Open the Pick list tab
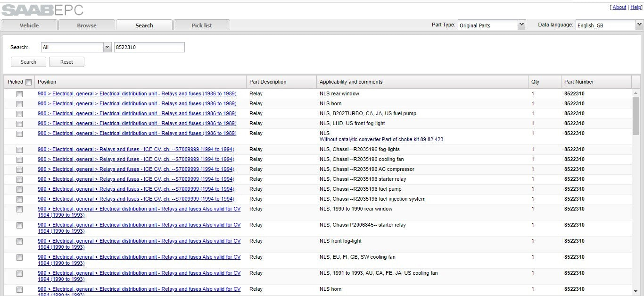This screenshot has width=644, height=296. (x=202, y=25)
